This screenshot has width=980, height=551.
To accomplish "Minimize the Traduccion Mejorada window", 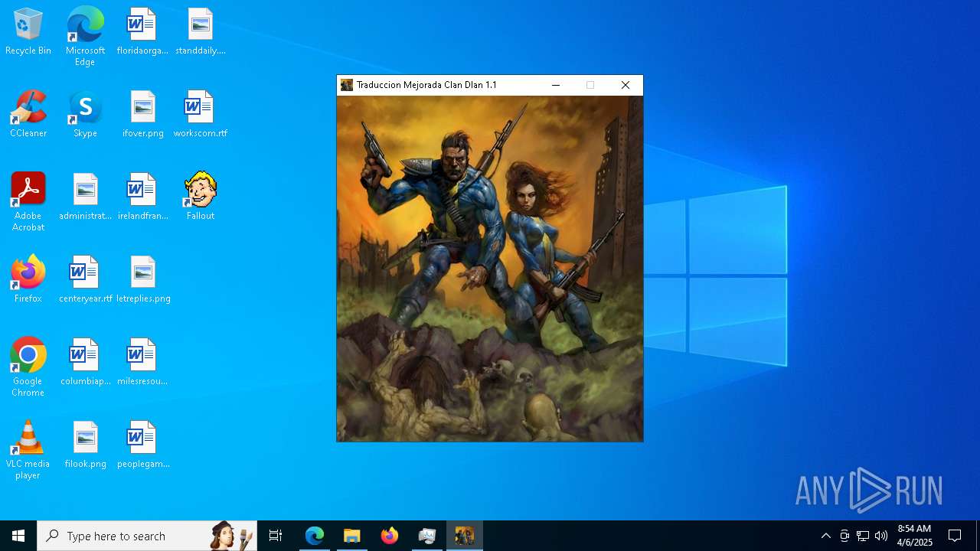I will tap(556, 85).
